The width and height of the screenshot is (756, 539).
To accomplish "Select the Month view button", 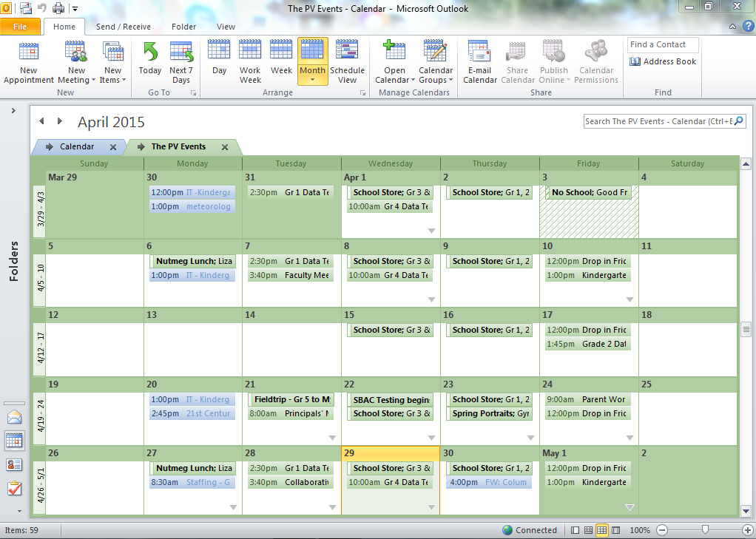I will tap(312, 61).
